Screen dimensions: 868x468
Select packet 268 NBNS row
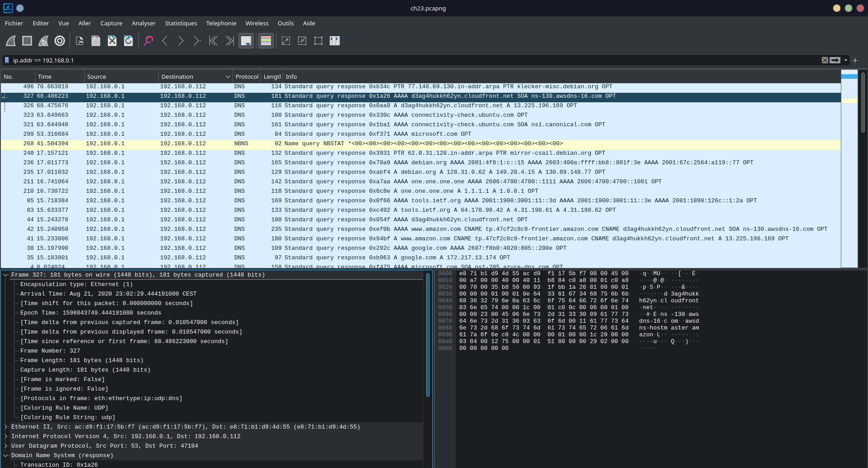click(421, 143)
